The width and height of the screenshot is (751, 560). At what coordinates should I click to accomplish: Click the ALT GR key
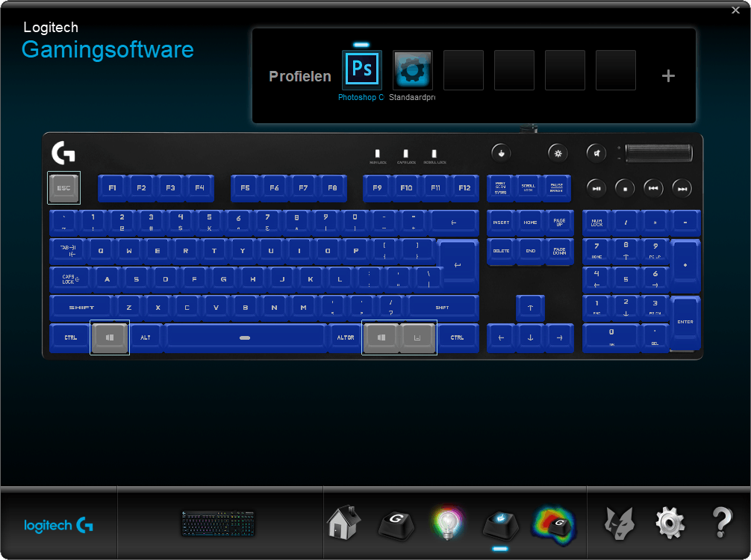point(346,337)
